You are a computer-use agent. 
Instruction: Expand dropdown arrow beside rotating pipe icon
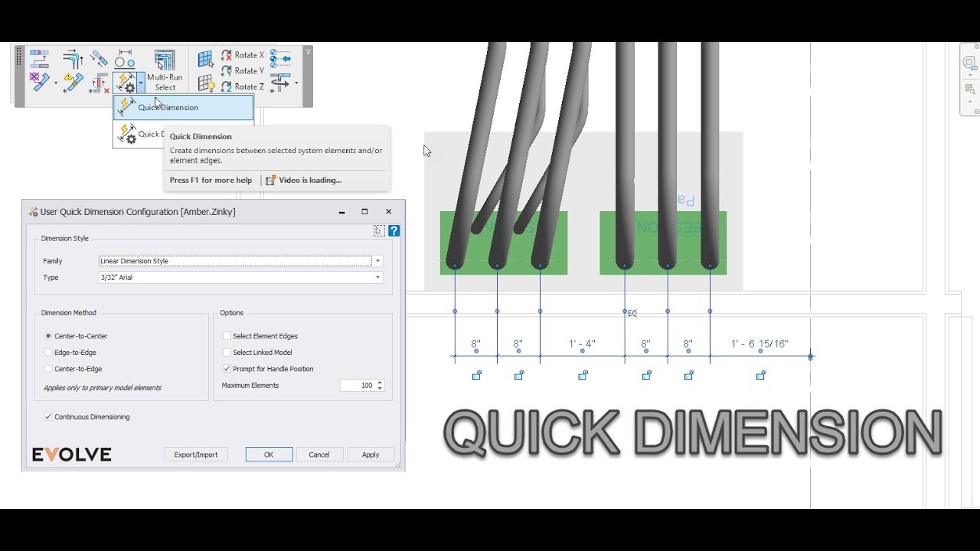click(x=296, y=82)
